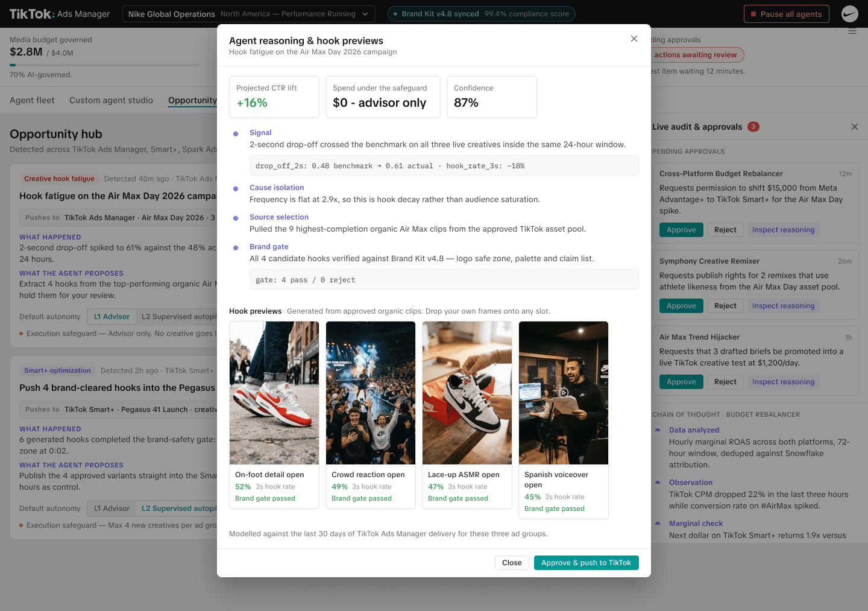The height and width of the screenshot is (611, 868).
Task: Click the Confidence 87% card
Action: click(492, 97)
